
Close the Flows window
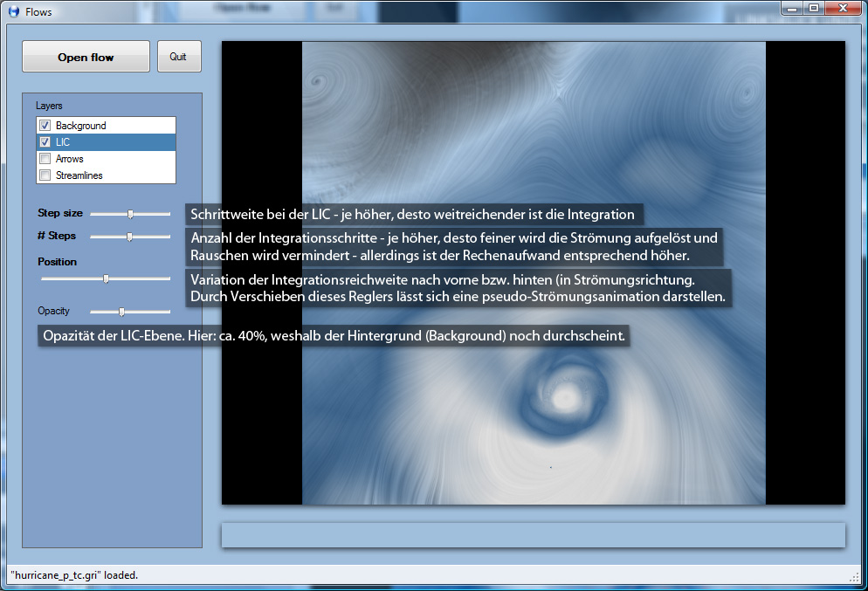click(x=844, y=8)
